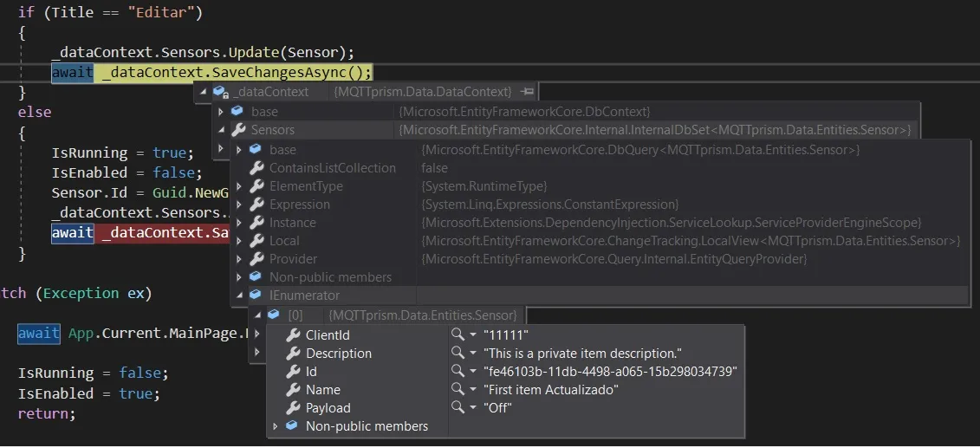Viewport: 980px width, 448px height.
Task: Open text visualizer magnifier for Description
Action: (x=458, y=353)
